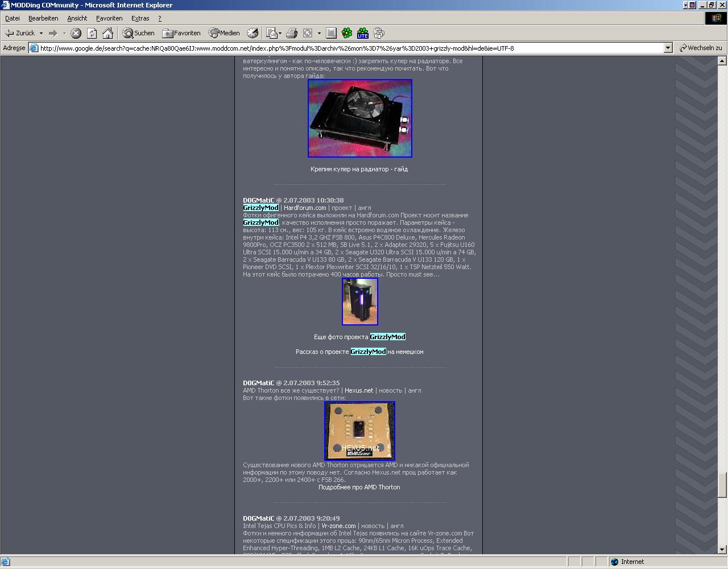Image resolution: width=728 pixels, height=569 pixels.
Task: Open the Favoriten toolbar panel
Action: (181, 33)
